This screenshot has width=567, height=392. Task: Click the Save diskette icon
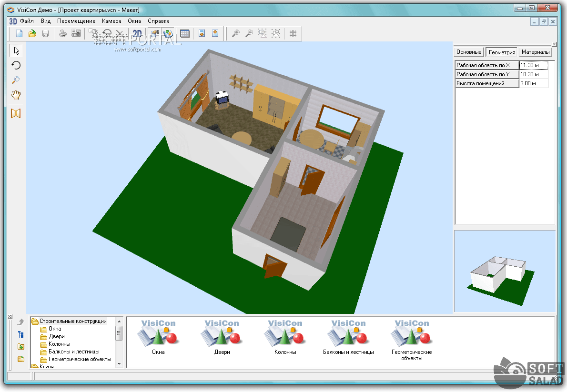45,33
